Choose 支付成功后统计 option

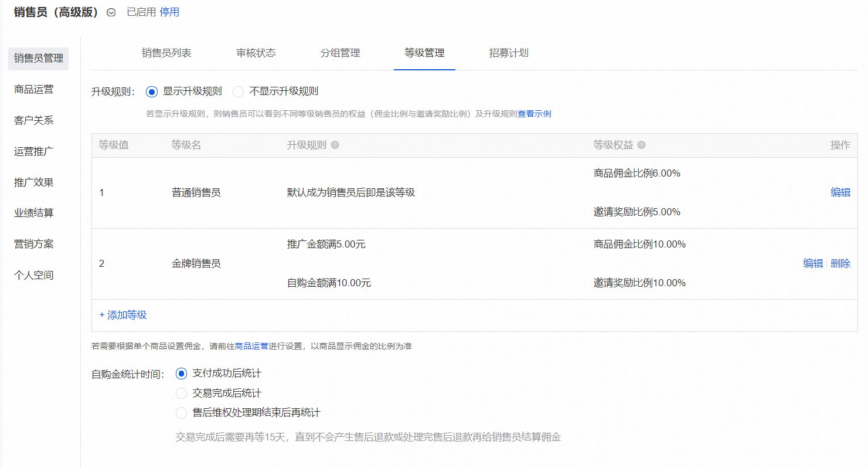(182, 374)
